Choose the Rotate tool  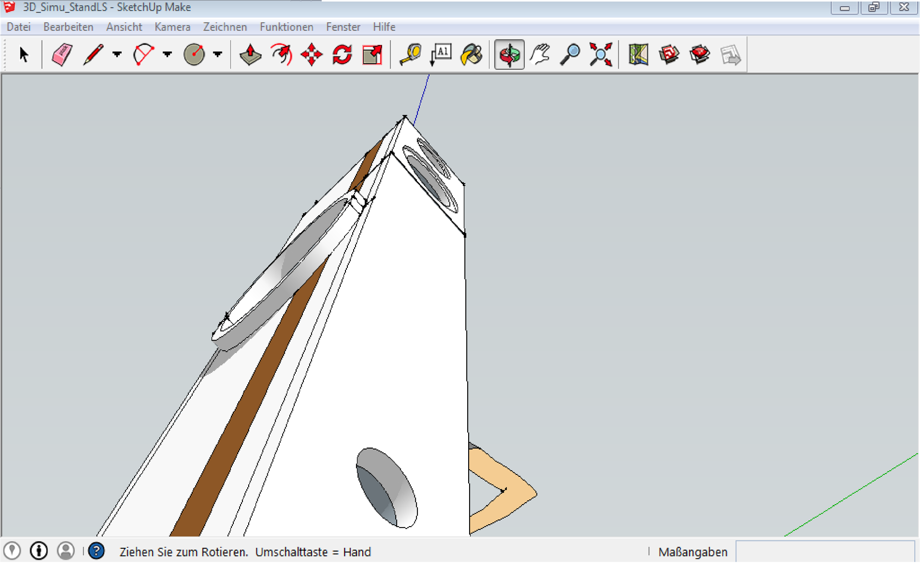coord(342,55)
